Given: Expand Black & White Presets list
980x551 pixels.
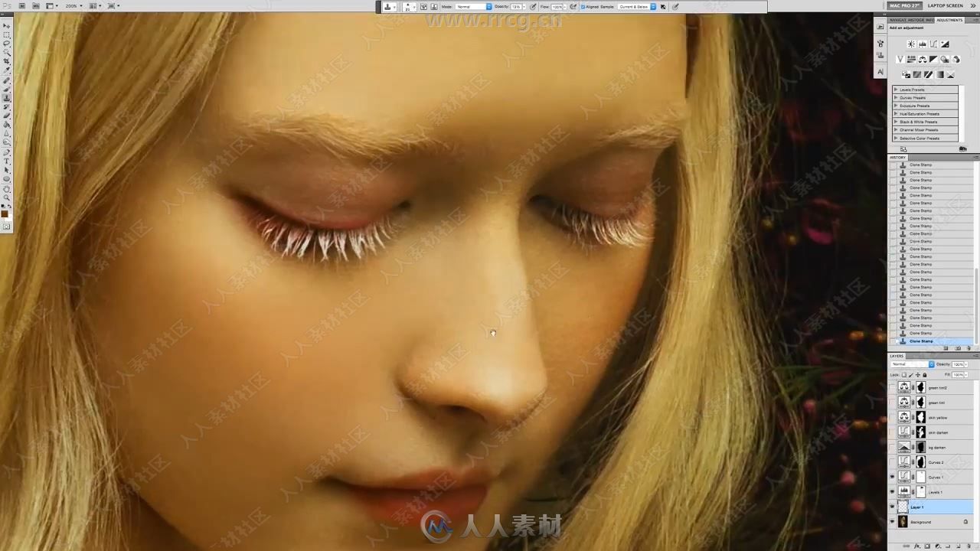Looking at the screenshot, I should (896, 122).
